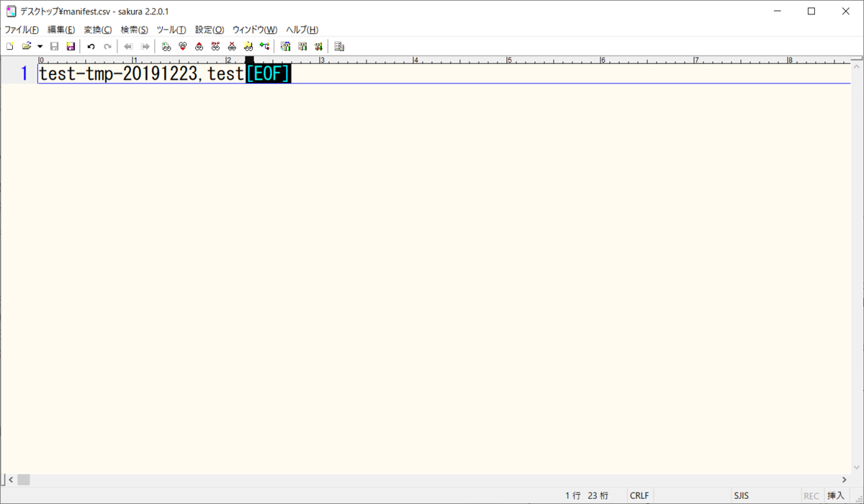Click the horizontal scrollbar thumb

tap(24, 480)
